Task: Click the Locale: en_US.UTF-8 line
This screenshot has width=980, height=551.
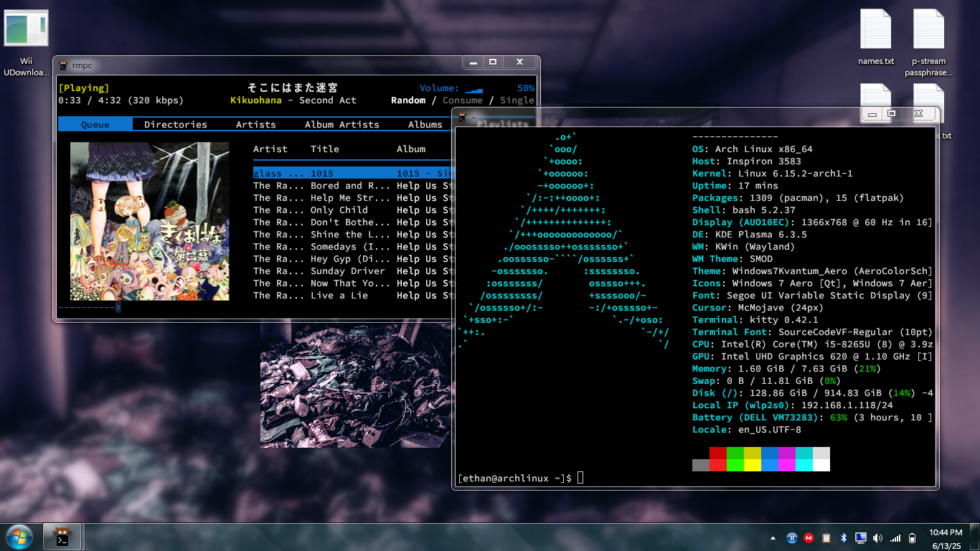Action: [x=747, y=430]
